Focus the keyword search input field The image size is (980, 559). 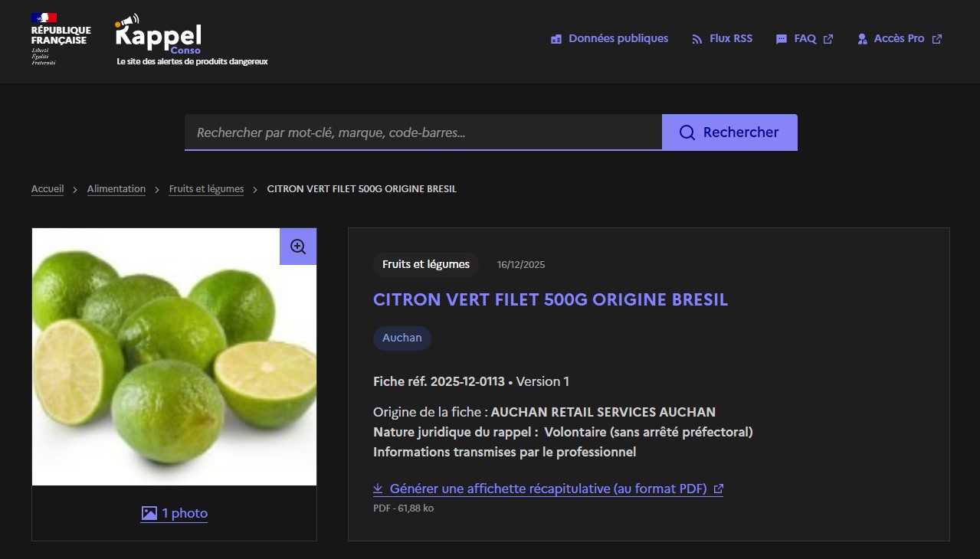[x=423, y=132]
